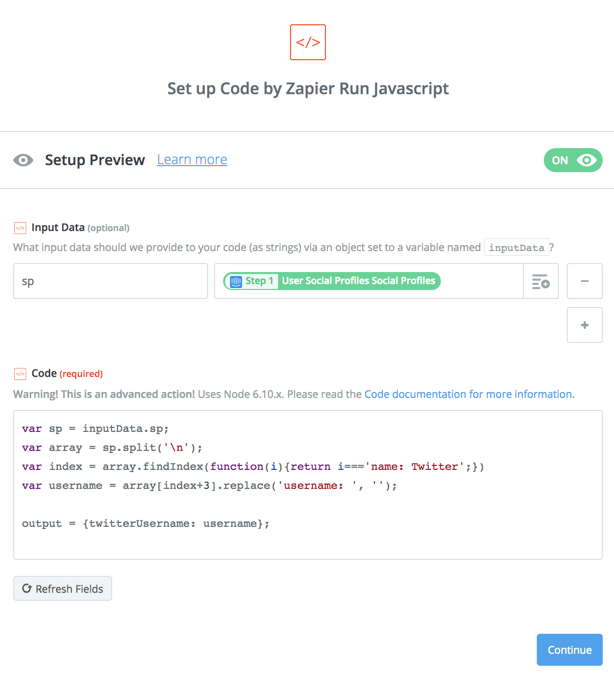Click the inputData variable label
Viewport: 614px width, 681px height.
pos(516,248)
